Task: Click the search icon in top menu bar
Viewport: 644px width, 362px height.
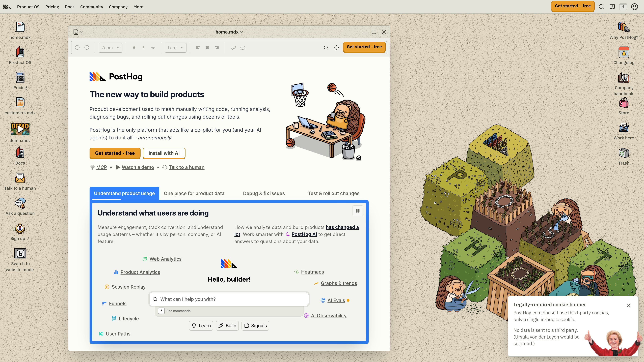Action: (x=601, y=7)
